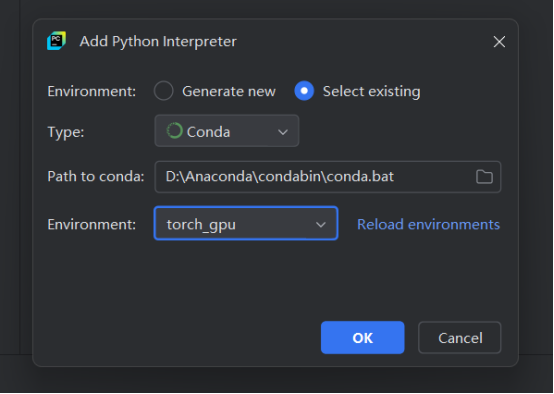Browse for conda with the folder icon
Viewport: 554px width, 394px height.
484,177
